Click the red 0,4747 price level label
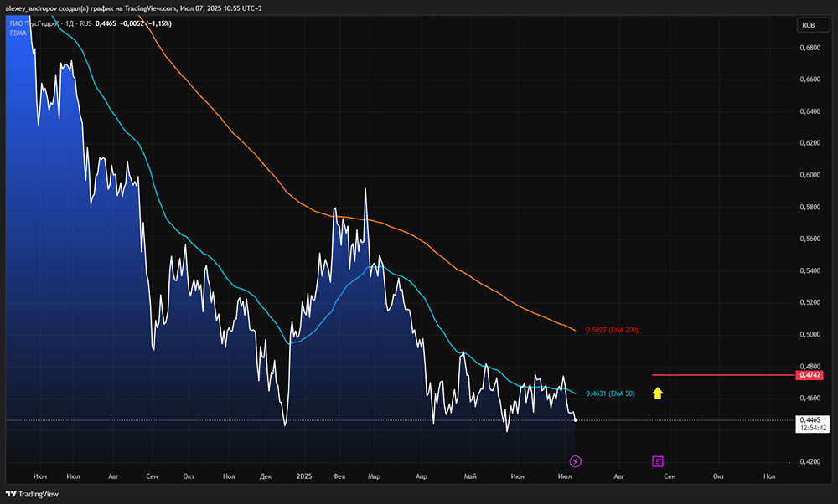838x504 pixels. [x=810, y=375]
